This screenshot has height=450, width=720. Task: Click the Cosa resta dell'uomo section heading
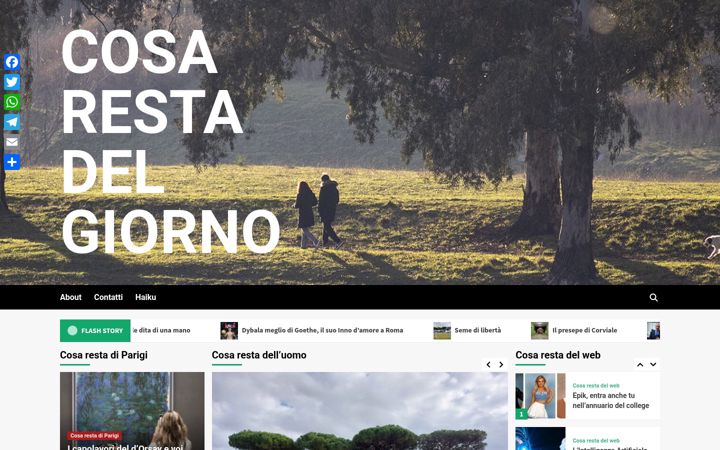(x=259, y=355)
